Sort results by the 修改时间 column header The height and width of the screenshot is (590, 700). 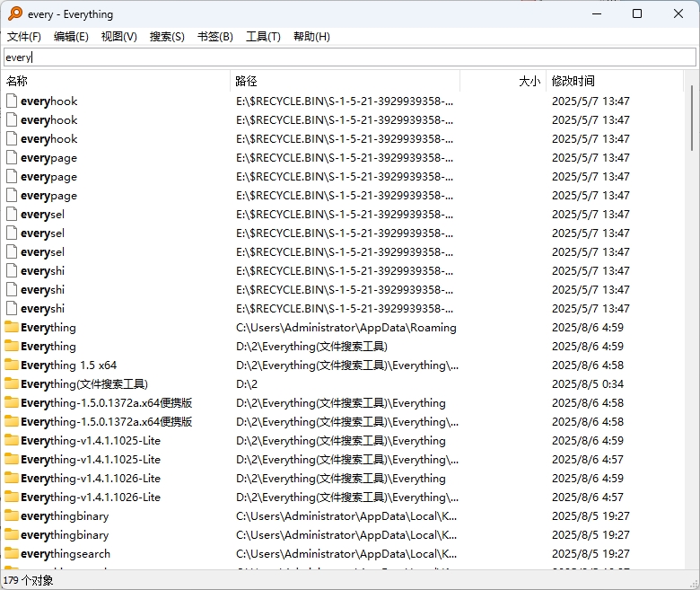pos(615,81)
